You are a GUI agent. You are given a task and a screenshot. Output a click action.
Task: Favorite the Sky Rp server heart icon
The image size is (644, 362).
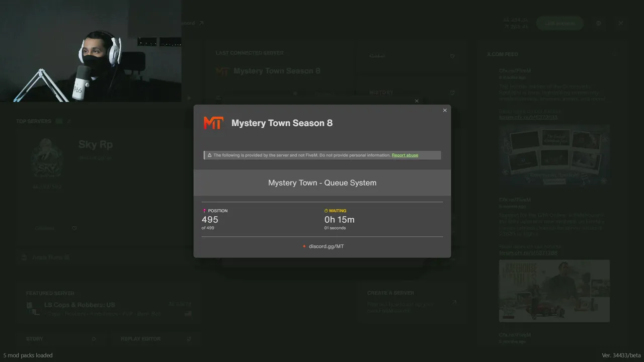[74, 228]
